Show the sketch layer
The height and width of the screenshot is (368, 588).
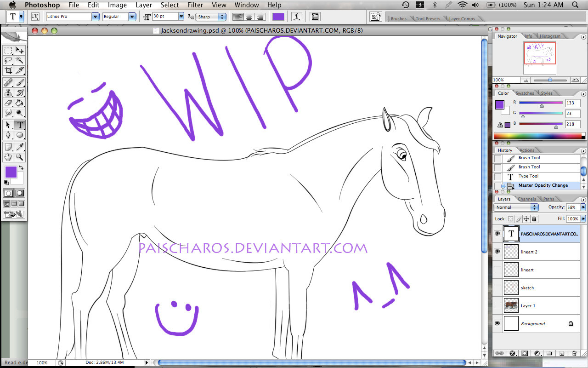pos(497,288)
